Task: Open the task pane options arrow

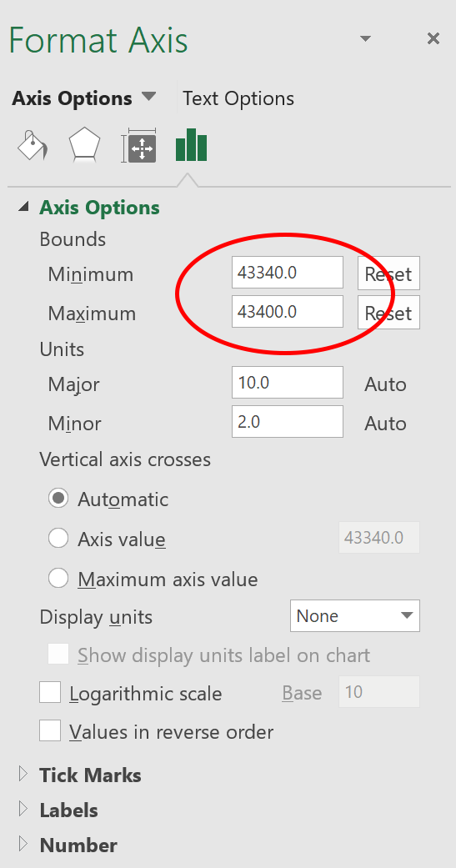Action: (x=365, y=38)
